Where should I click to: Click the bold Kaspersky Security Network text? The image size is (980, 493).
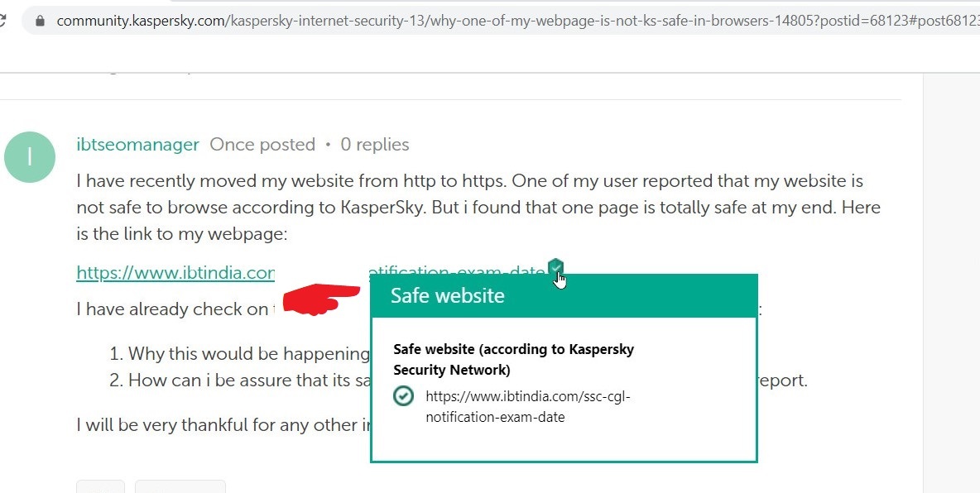click(x=513, y=359)
